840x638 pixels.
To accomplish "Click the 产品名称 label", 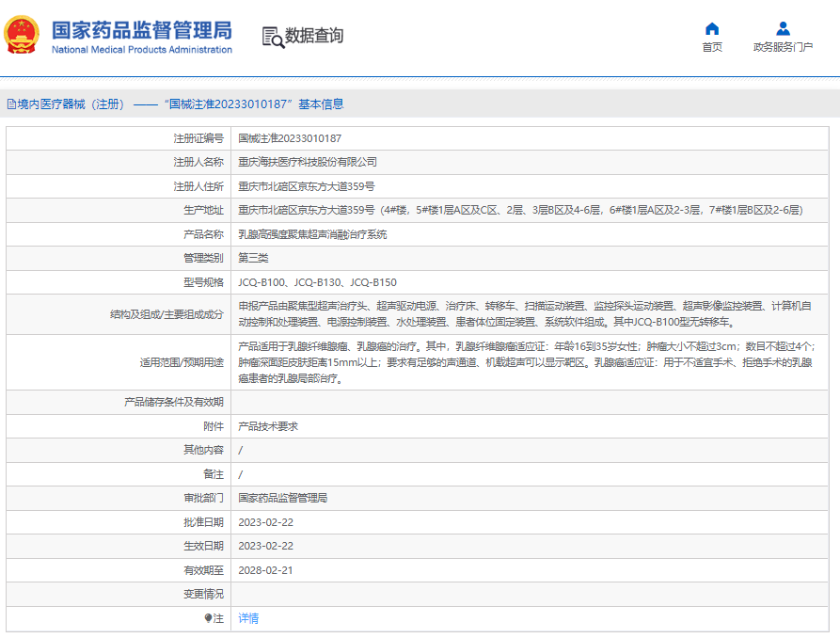I will 203,234.
